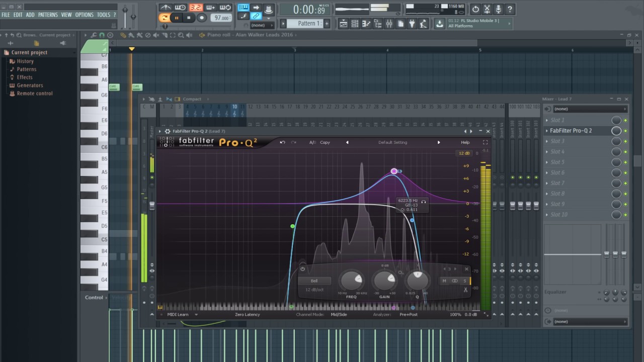644x362 pixels.
Task: Click the search icon in browser header
Action: [19, 35]
